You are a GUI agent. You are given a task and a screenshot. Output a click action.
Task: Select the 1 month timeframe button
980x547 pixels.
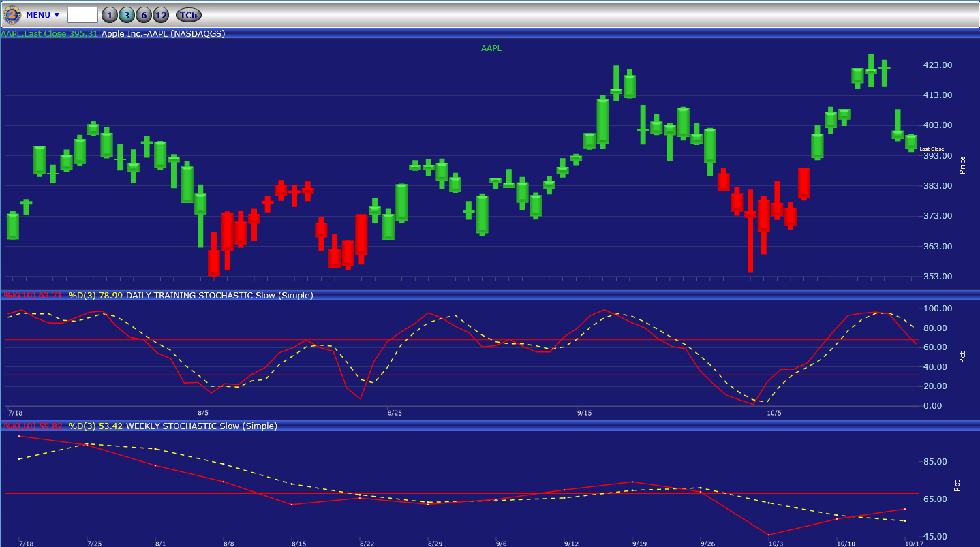pos(109,15)
